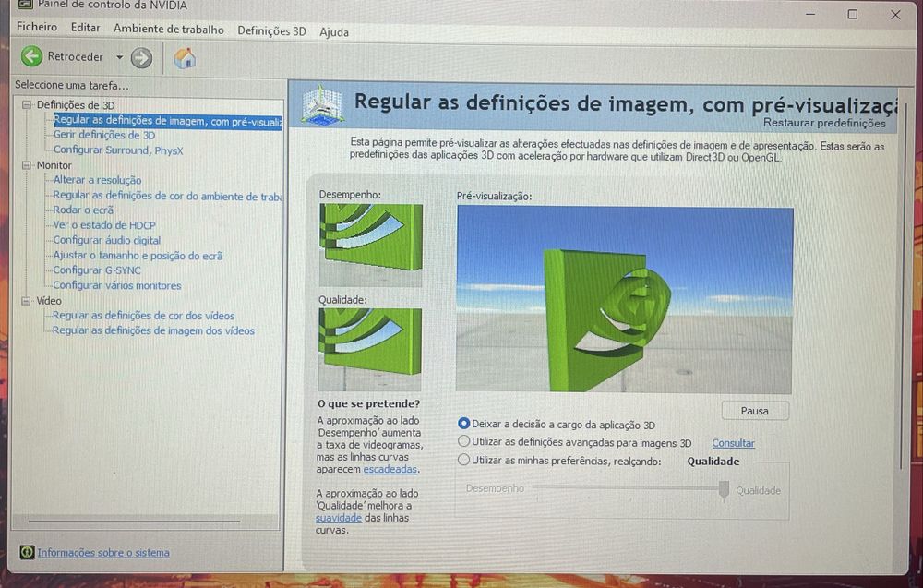923x588 pixels.
Task: Click the large Pré-visualização 3D image
Action: pyautogui.click(x=625, y=300)
